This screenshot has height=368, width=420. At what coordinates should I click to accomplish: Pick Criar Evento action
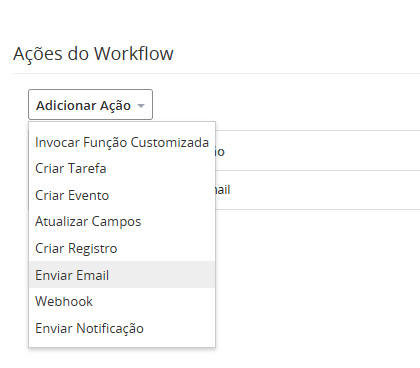click(122, 195)
